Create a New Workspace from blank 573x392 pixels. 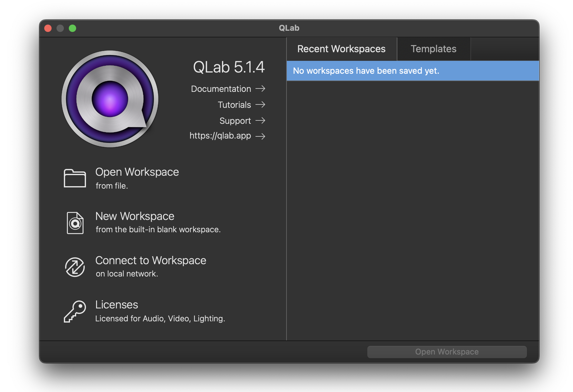click(135, 216)
